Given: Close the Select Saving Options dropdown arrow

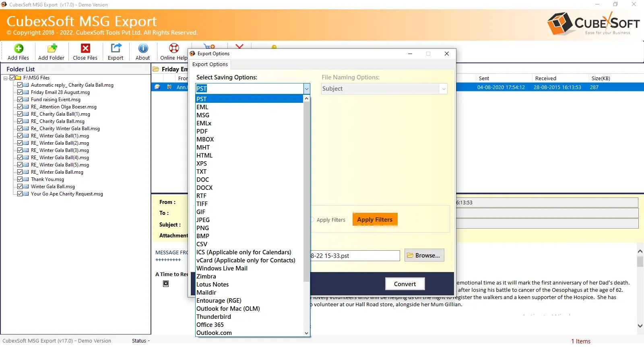Looking at the screenshot, I should click(x=307, y=89).
